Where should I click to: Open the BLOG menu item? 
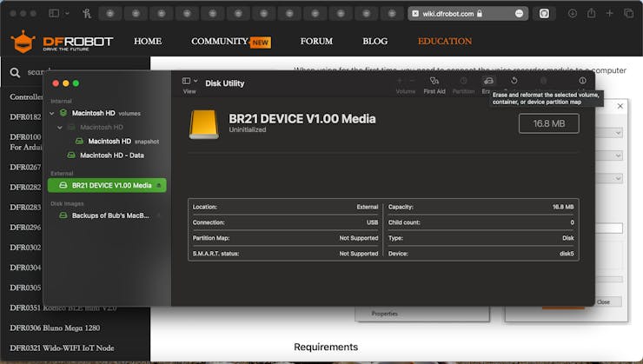pos(375,42)
